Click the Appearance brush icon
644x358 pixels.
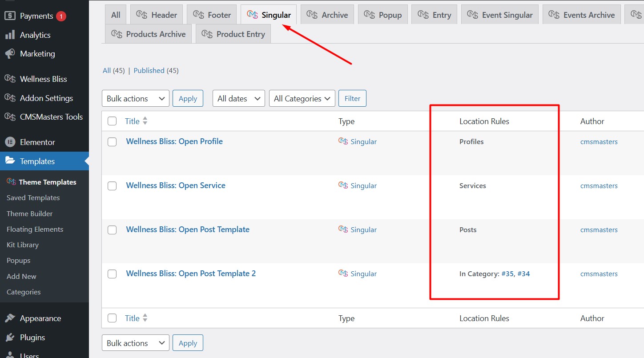coord(10,318)
